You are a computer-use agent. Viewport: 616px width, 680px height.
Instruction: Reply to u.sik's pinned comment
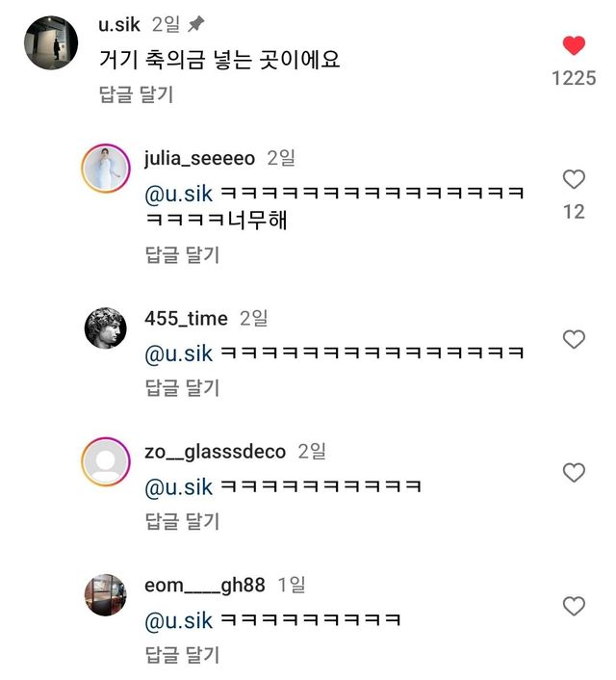[x=136, y=94]
